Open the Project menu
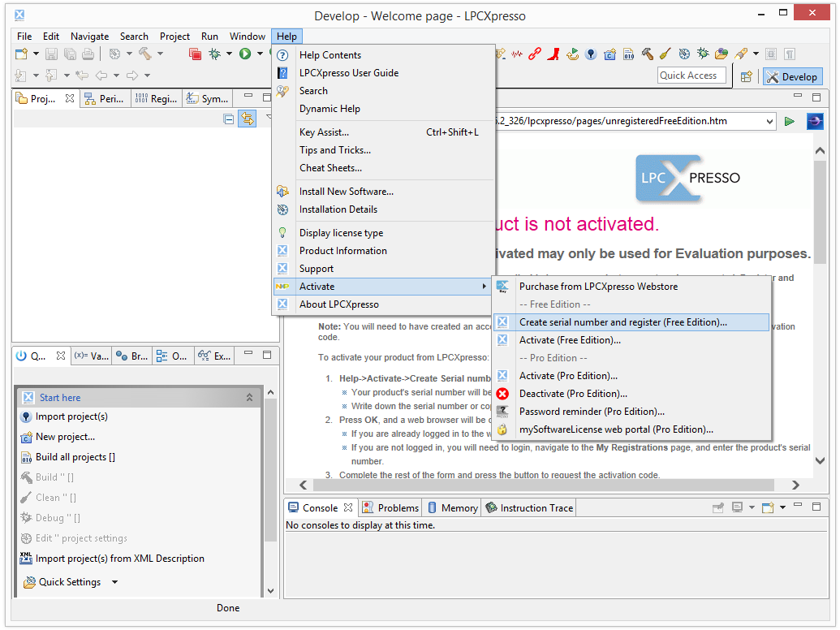This screenshot has height=630, width=840. coord(174,37)
